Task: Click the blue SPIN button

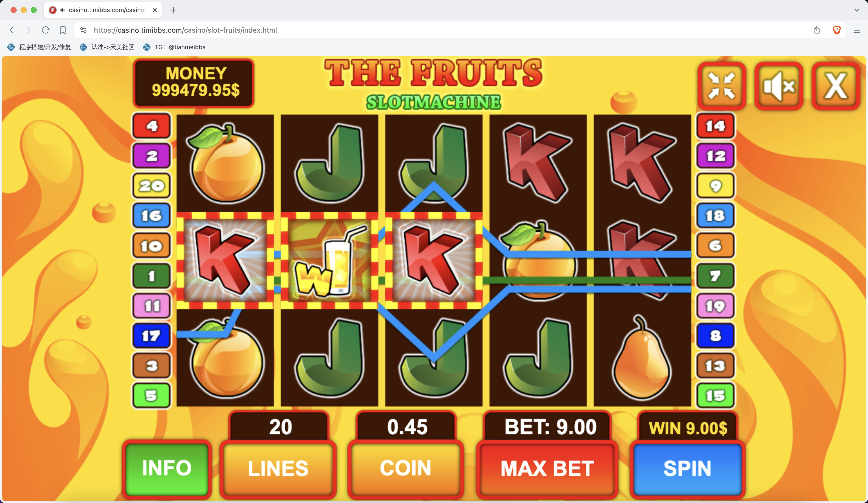Action: click(687, 469)
